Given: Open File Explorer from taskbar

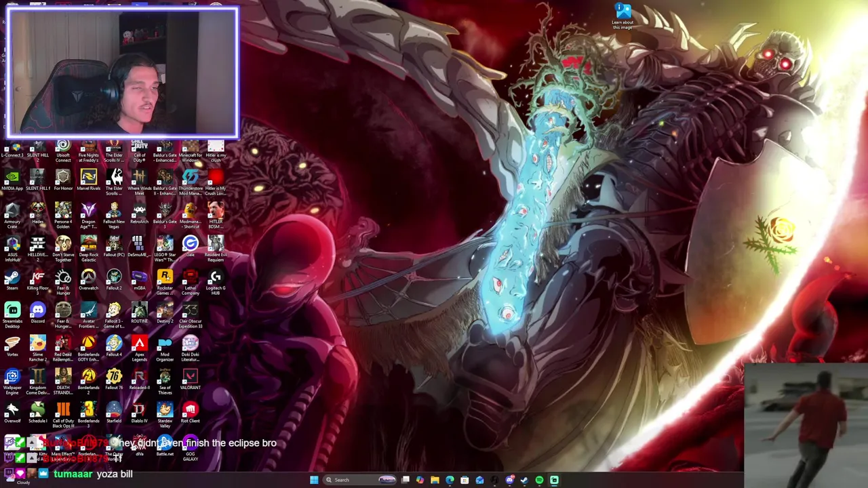Looking at the screenshot, I should pyautogui.click(x=435, y=480).
